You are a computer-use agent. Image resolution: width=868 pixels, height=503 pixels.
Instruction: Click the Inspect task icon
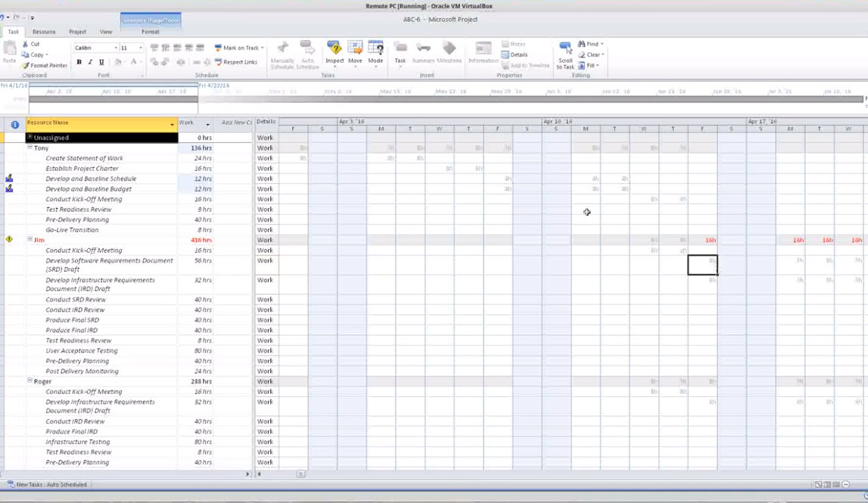point(334,50)
